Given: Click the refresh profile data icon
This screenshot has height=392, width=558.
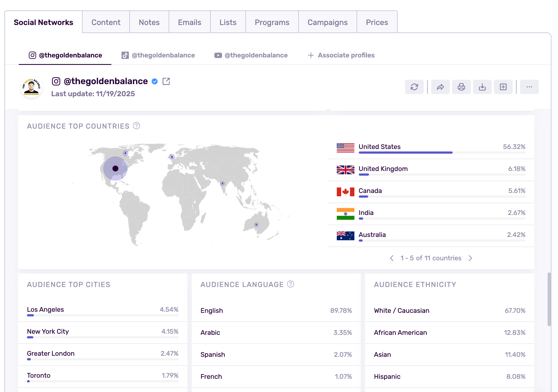Looking at the screenshot, I should pyautogui.click(x=414, y=87).
